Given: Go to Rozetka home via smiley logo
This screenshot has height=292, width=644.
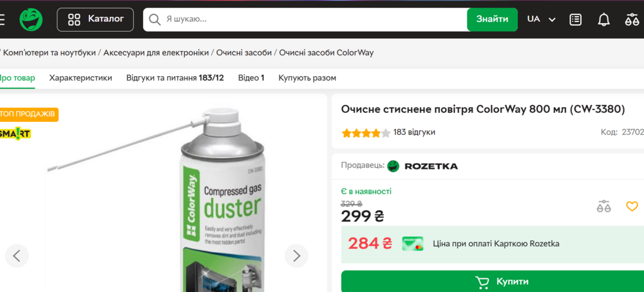Looking at the screenshot, I should click(x=31, y=19).
